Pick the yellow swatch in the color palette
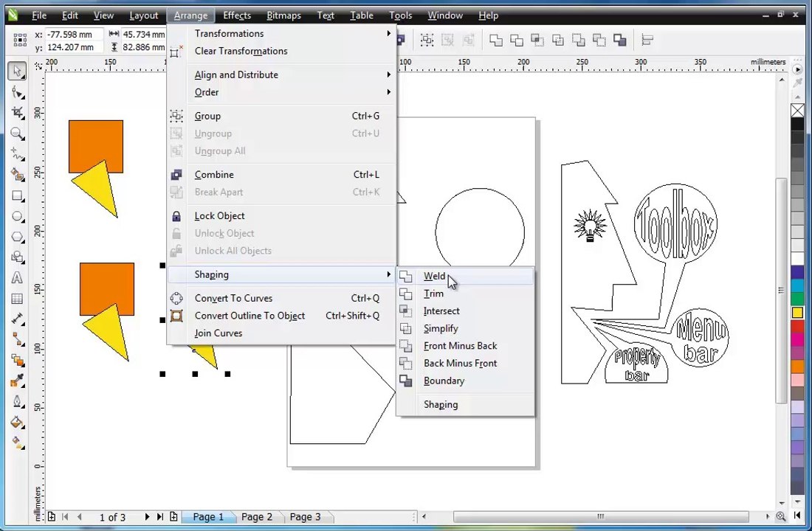This screenshot has width=812, height=531. (797, 313)
